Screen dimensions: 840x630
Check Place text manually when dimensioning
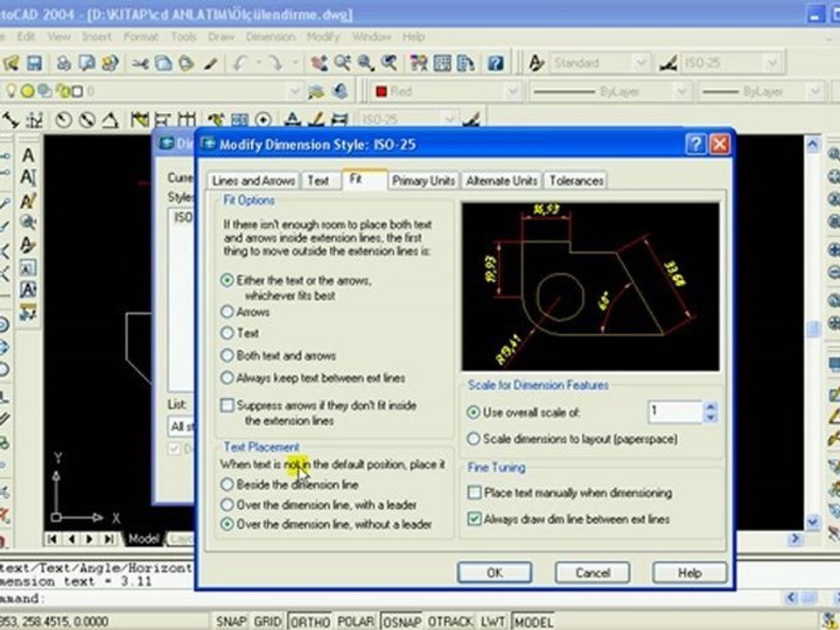[474, 493]
